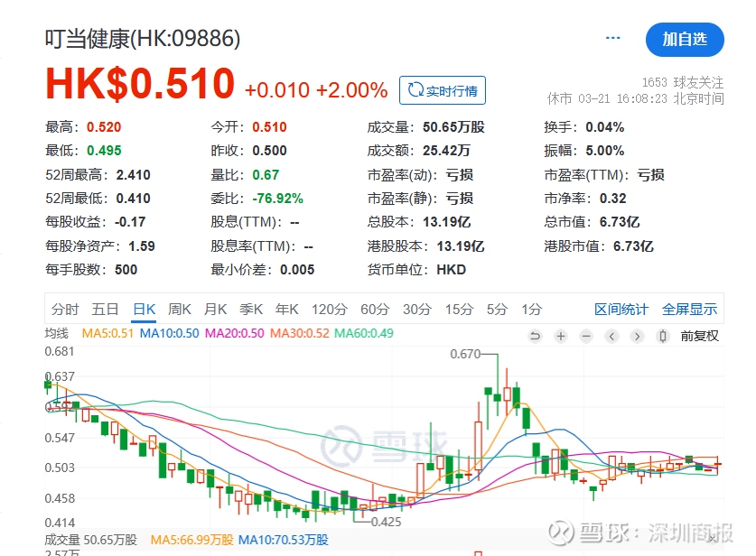Click the 成交量 value 50.65万股
The width and height of the screenshot is (756, 556).
(453, 127)
